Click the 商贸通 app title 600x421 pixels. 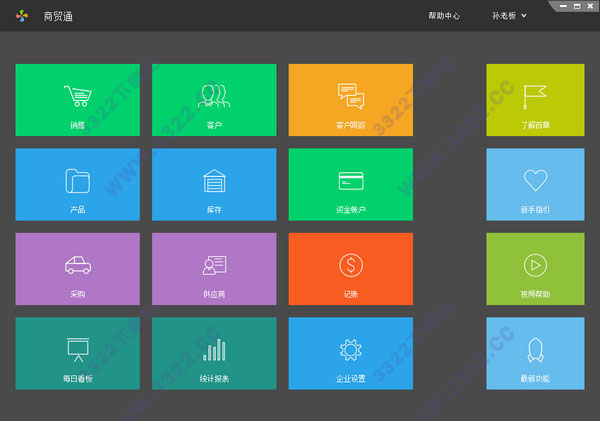[58, 16]
